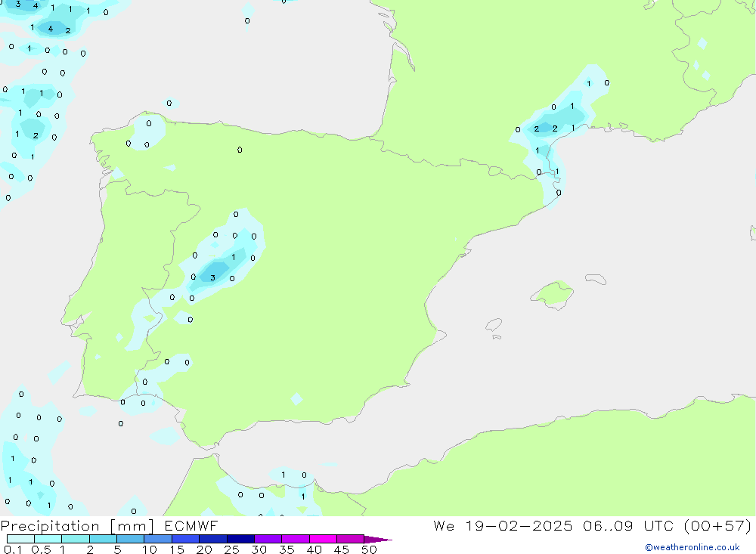Select the date text '19-02-2025'
This screenshot has height=554, width=756.
(x=519, y=525)
